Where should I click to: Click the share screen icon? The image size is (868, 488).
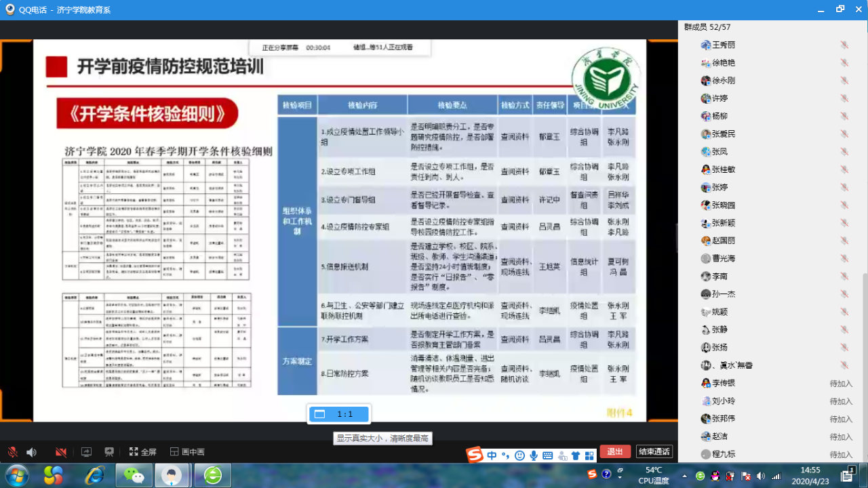tap(86, 452)
